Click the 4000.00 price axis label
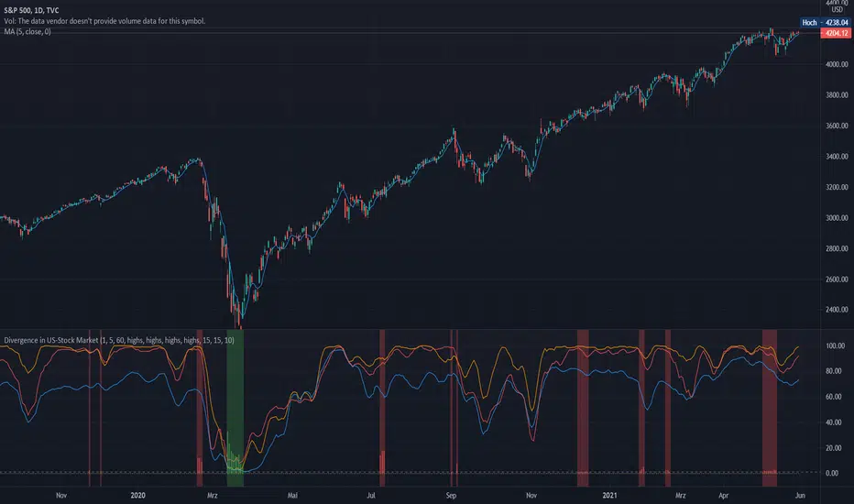 [x=837, y=64]
